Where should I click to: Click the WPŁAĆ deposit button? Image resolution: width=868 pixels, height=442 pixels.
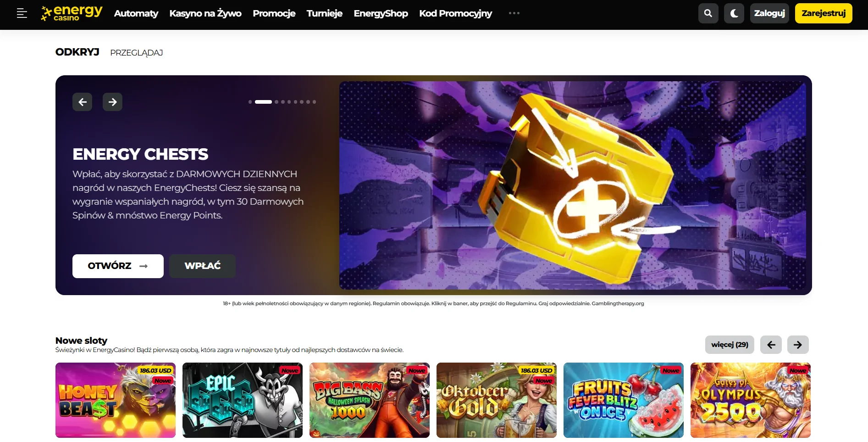tap(202, 266)
